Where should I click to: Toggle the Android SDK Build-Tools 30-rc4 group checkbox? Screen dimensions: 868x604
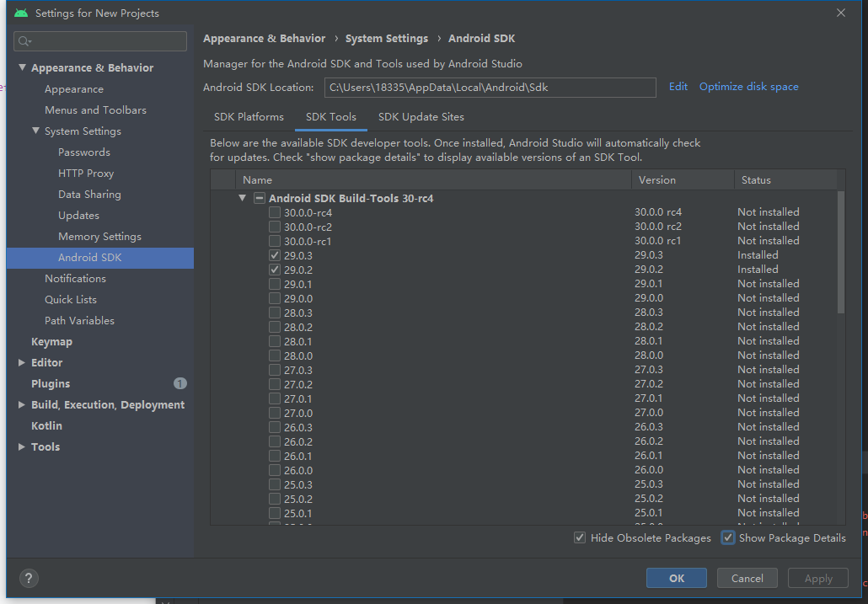coord(259,198)
